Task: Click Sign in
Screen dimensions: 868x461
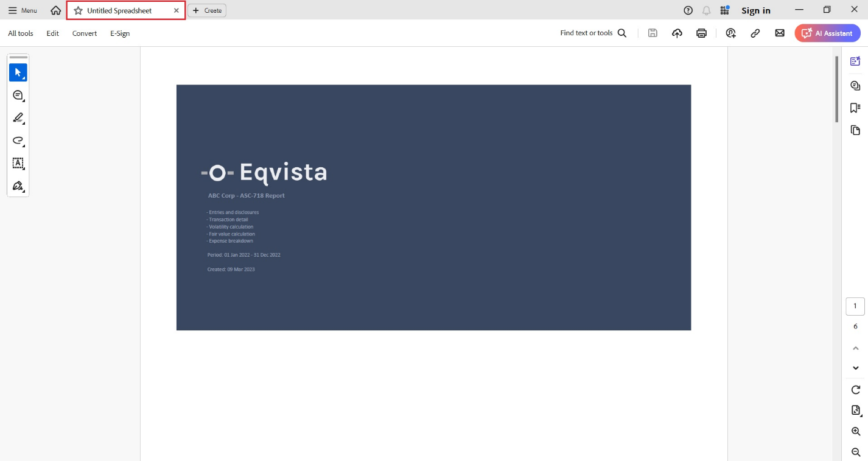Action: pyautogui.click(x=756, y=10)
